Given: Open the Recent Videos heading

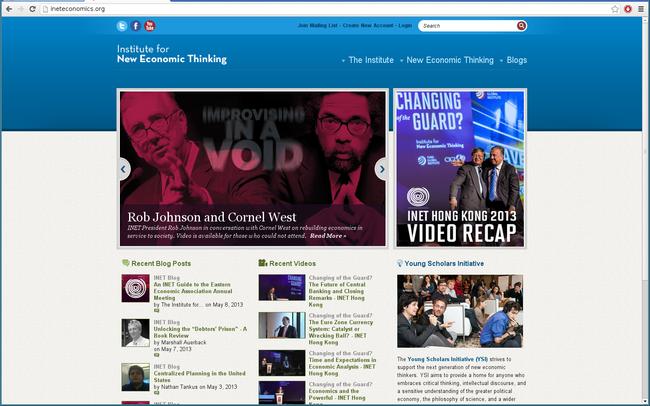Looking at the screenshot, I should tap(292, 263).
